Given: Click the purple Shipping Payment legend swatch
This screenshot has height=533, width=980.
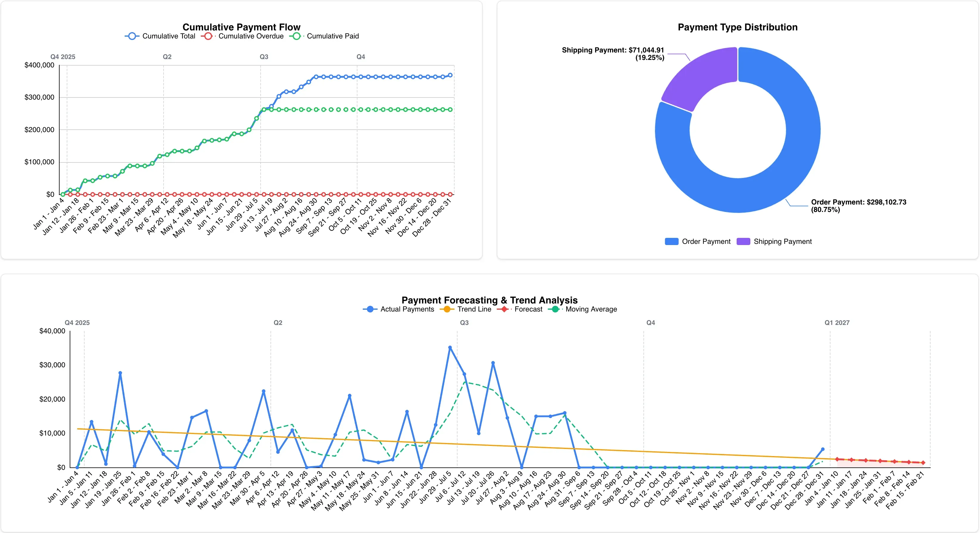Looking at the screenshot, I should pyautogui.click(x=743, y=241).
